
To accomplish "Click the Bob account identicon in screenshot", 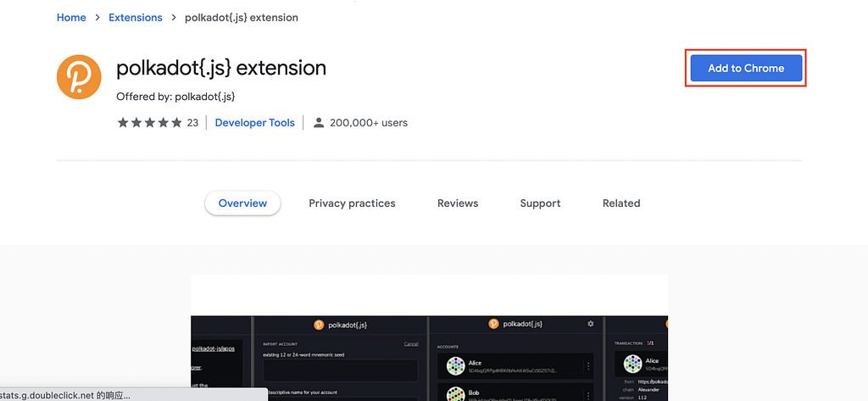I will click(455, 395).
